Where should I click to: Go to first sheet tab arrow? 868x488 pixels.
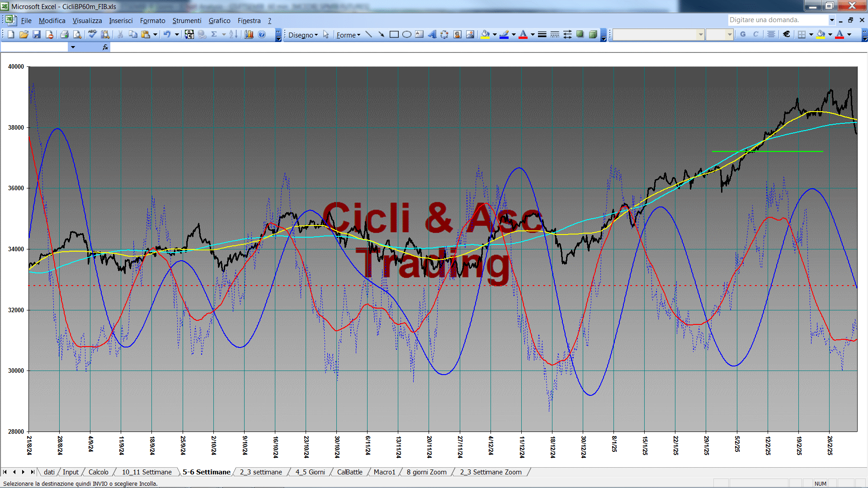pyautogui.click(x=5, y=472)
